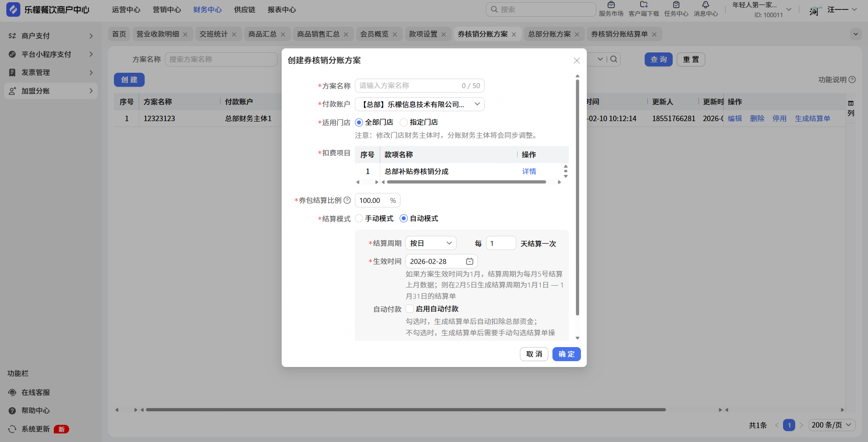Expand the 结算周期 按日 dropdown
The width and height of the screenshot is (868, 442).
pos(430,243)
